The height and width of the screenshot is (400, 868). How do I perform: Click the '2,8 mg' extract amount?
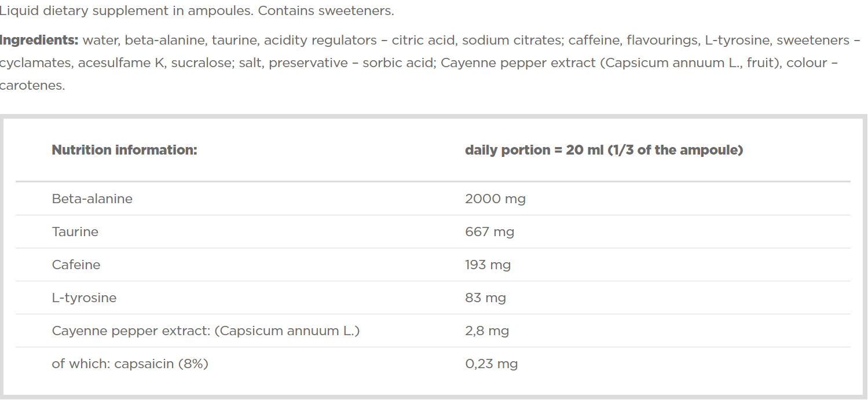(x=487, y=331)
